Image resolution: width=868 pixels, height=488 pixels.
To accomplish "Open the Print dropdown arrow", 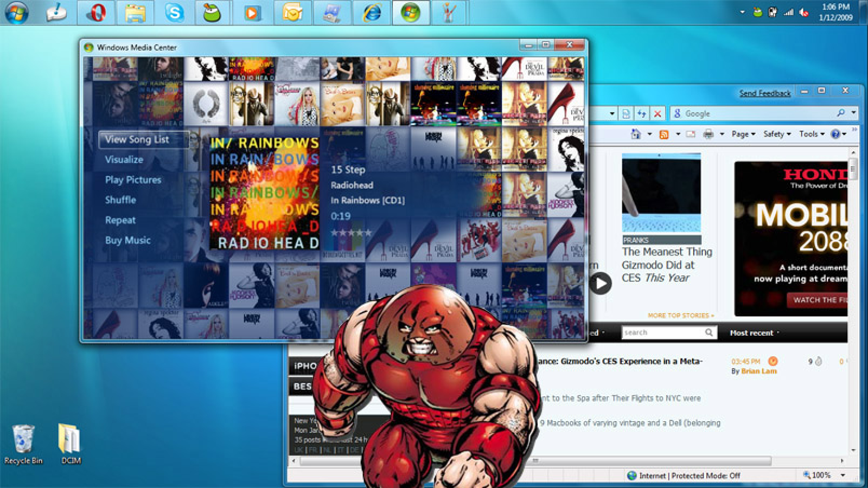I will pyautogui.click(x=722, y=134).
